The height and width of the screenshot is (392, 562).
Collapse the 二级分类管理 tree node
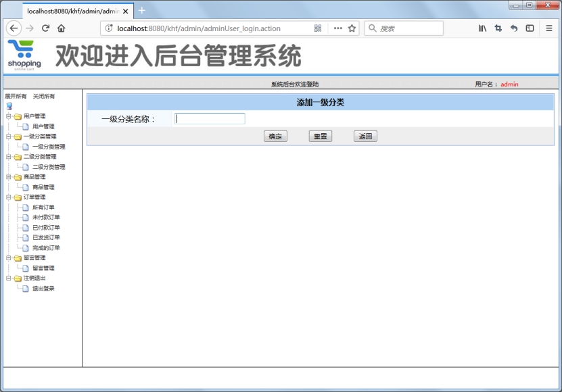[x=9, y=157]
